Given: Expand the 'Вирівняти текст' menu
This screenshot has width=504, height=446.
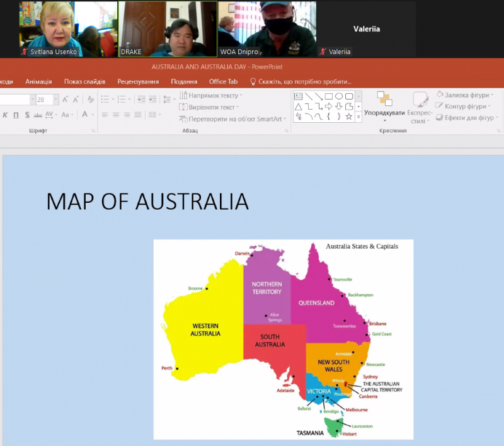Looking at the screenshot, I should (209, 107).
